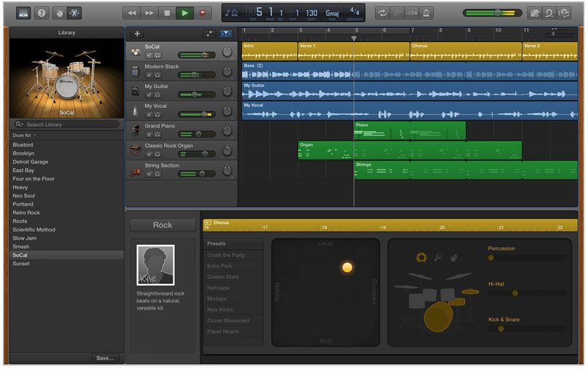Expand the Drum Kit category breadcrumb
Image resolution: width=588 pixels, height=370 pixels.
pyautogui.click(x=22, y=135)
